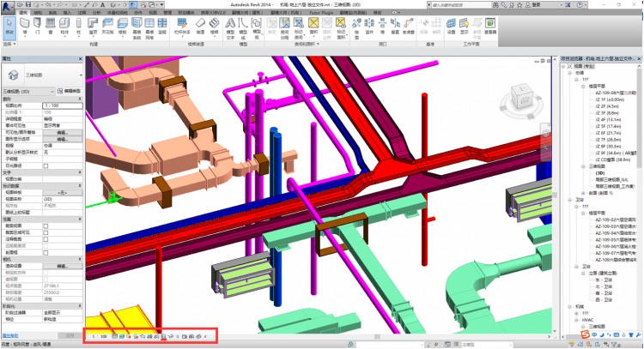Image resolution: width=644 pixels, height=349 pixels.
Task: Collapse the 相机 section in Properties
Action: pyautogui.click(x=80, y=259)
